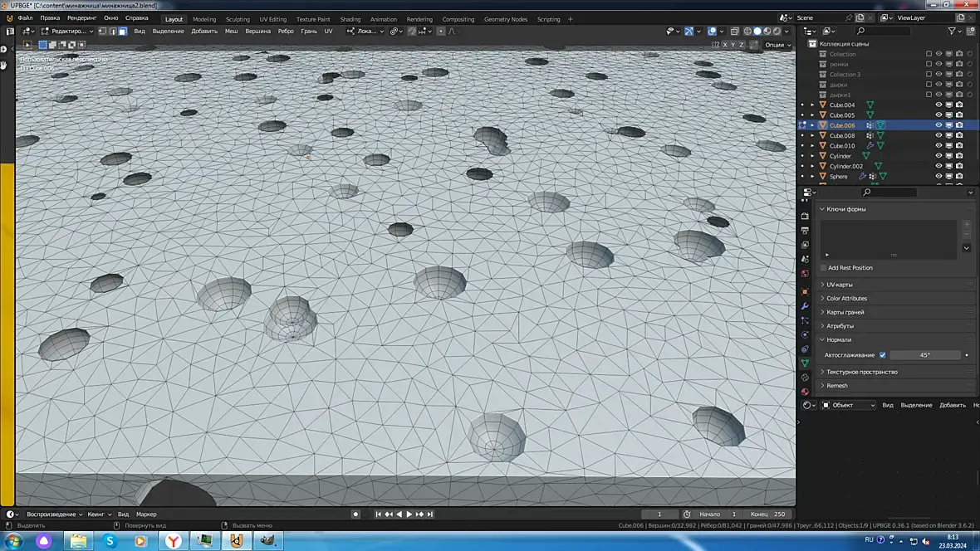This screenshot has height=551, width=980.
Task: Expand the Remesh panel
Action: click(836, 386)
